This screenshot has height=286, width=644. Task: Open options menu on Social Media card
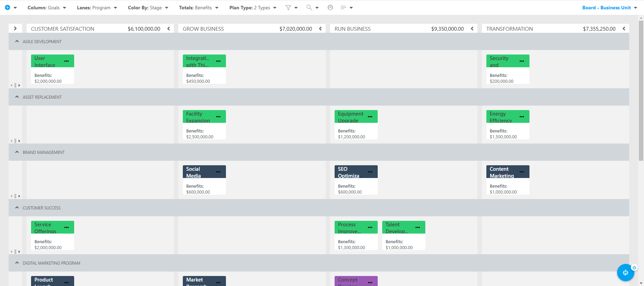(218, 172)
